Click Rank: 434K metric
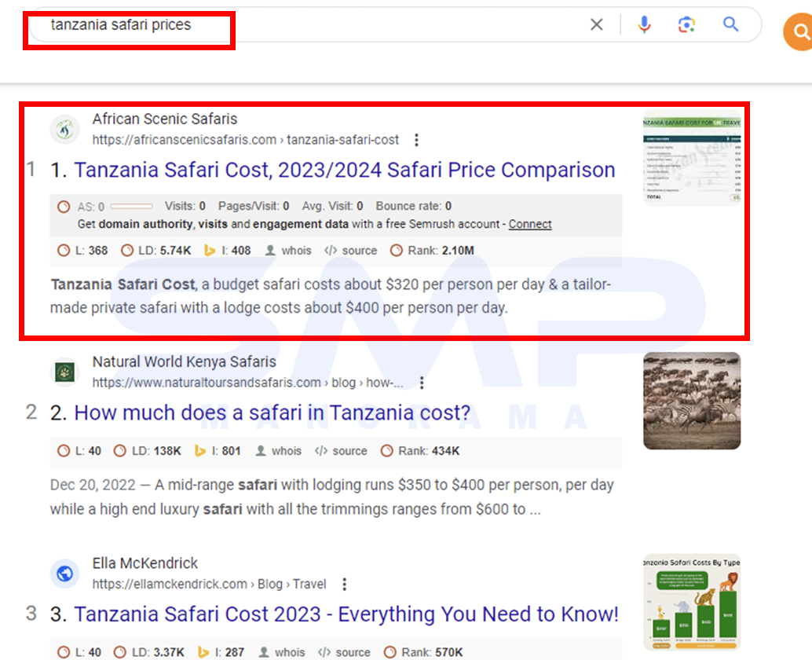 (420, 451)
